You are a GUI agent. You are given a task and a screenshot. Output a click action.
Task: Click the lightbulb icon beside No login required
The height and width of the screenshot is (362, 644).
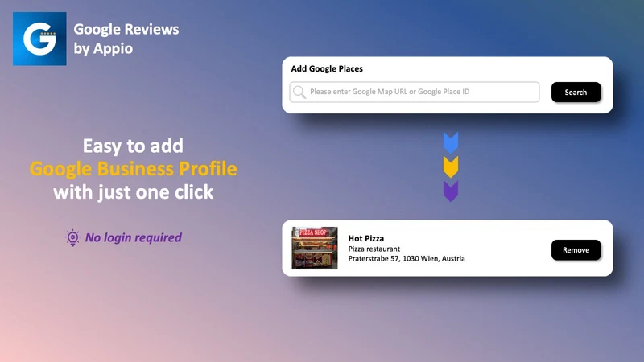[x=72, y=237]
